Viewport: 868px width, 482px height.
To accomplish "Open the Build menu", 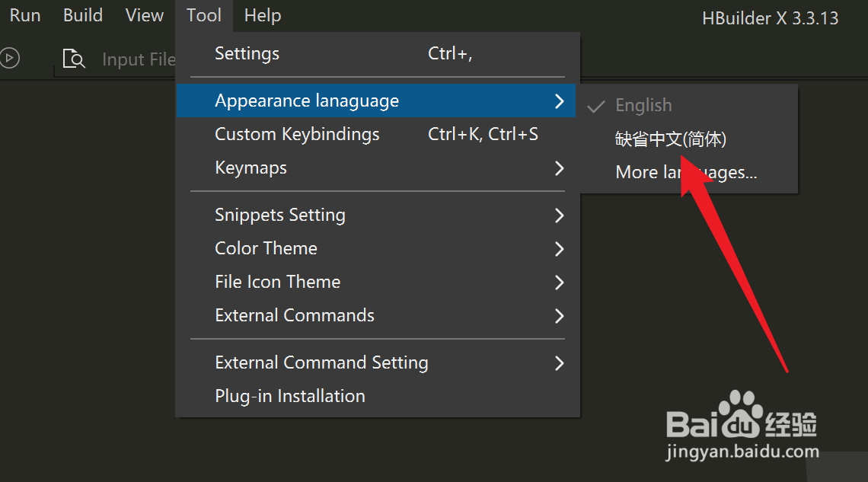I will pyautogui.click(x=83, y=15).
